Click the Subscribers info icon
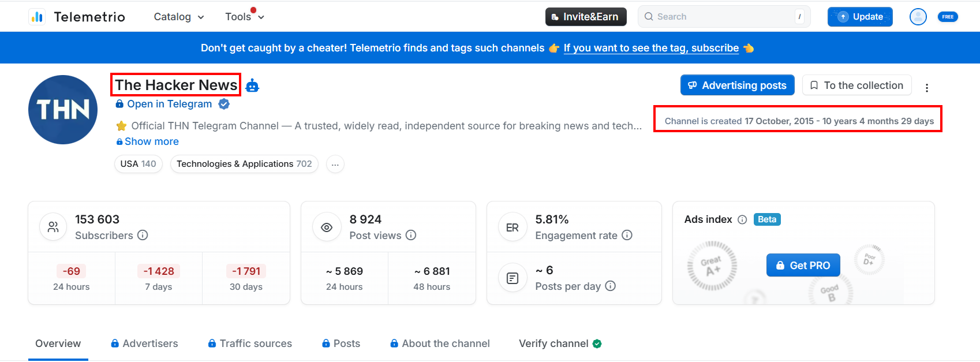This screenshot has height=362, width=980. click(143, 236)
